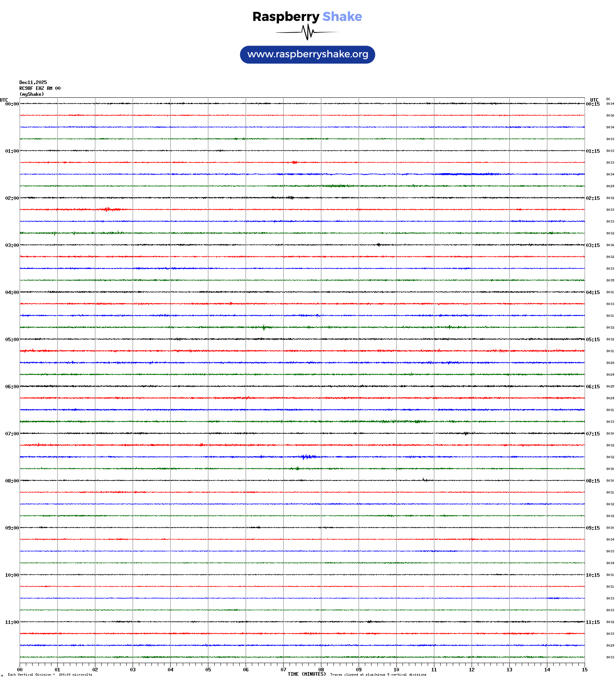Screen dimensions: 616x680
Task: Click the Each Vertical Division scale note
Action: 50,675
